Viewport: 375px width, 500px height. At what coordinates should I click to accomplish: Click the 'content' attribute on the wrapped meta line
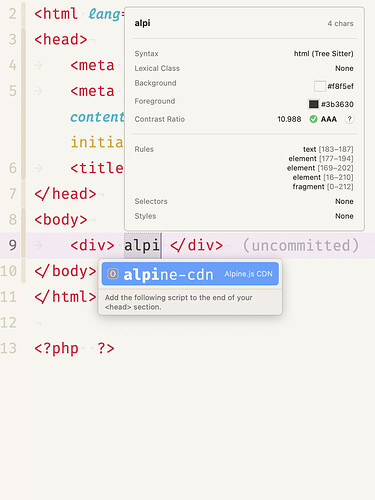click(x=97, y=117)
